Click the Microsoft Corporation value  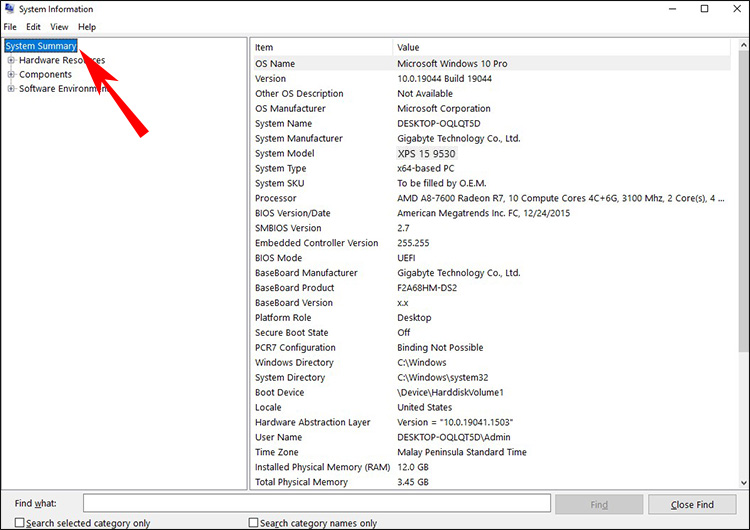(444, 109)
